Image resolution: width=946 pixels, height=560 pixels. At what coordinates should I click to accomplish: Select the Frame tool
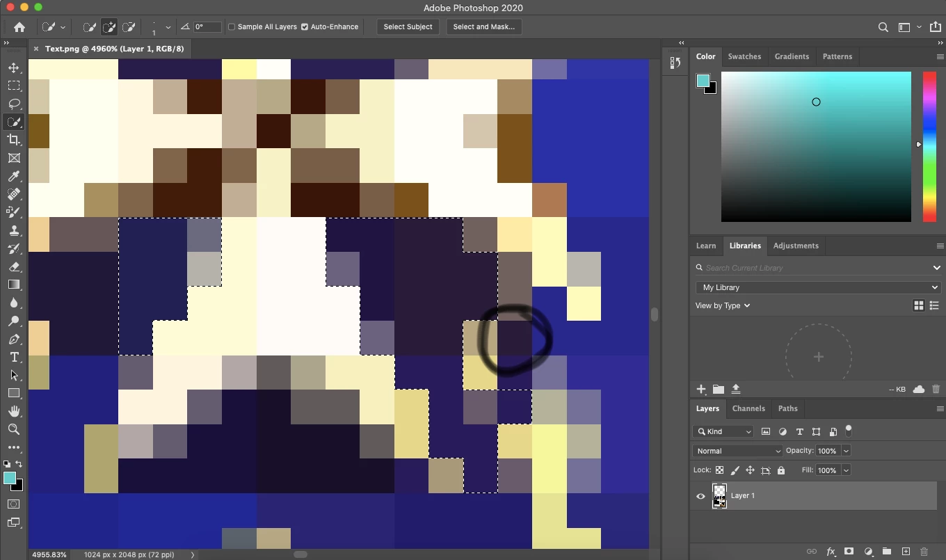click(13, 158)
